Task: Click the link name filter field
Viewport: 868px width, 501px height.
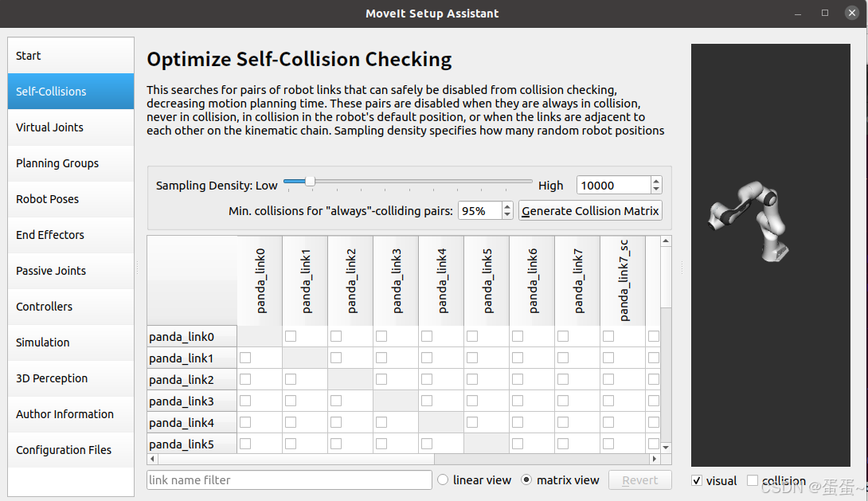Action: (x=290, y=480)
